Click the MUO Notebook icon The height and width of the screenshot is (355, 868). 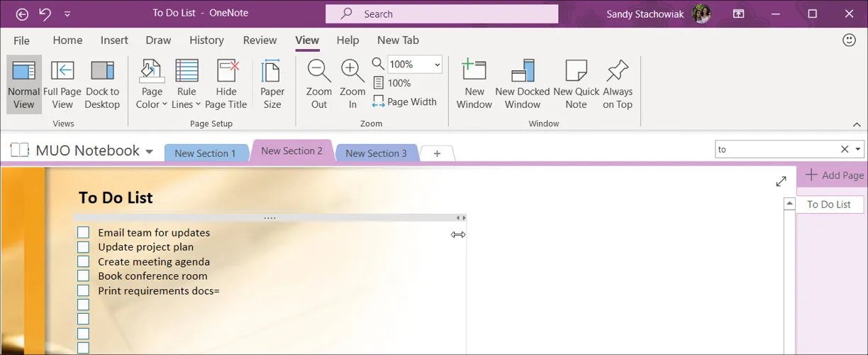coord(20,150)
